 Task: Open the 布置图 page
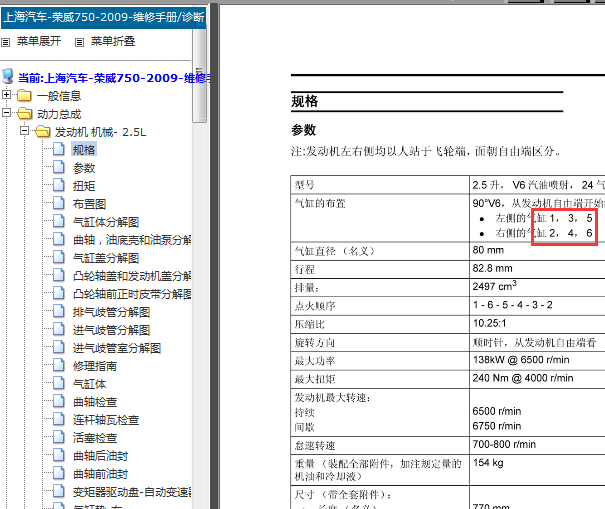tap(89, 204)
